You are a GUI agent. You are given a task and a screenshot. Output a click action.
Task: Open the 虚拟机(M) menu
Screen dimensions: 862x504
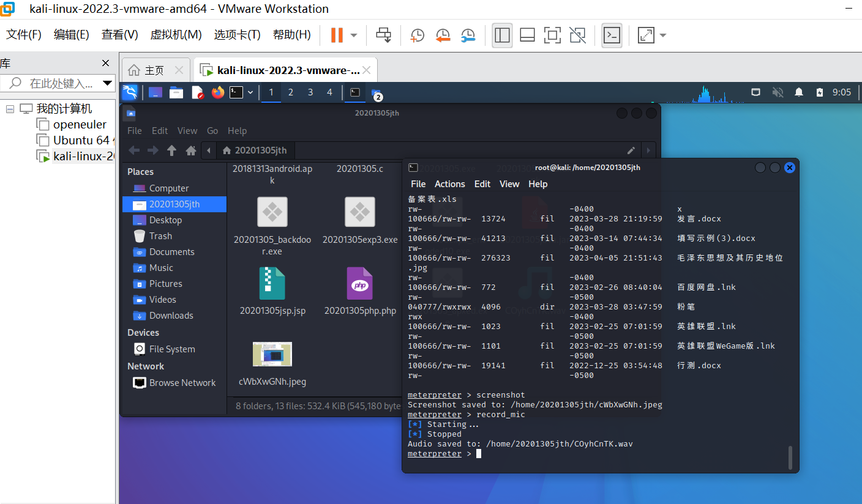pyautogui.click(x=176, y=35)
